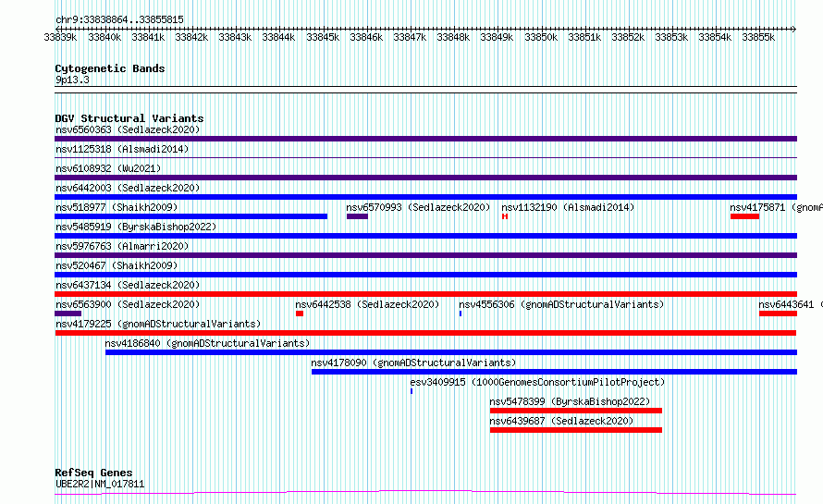Click the 33850k ruler tick label

pyautogui.click(x=541, y=37)
